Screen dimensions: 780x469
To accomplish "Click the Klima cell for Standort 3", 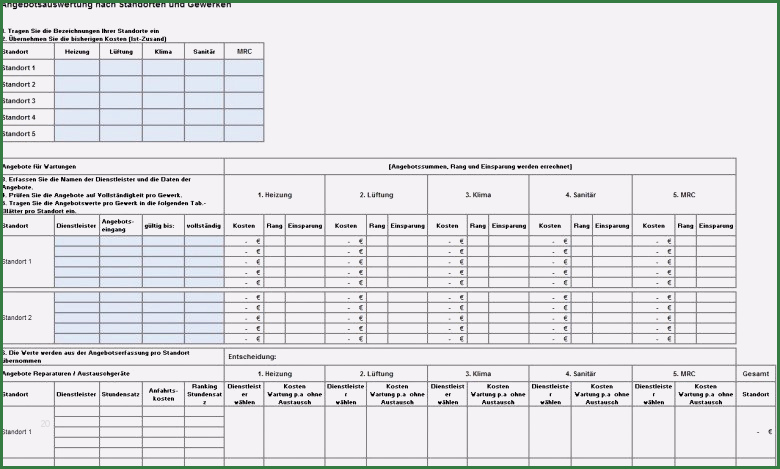I will point(163,101).
